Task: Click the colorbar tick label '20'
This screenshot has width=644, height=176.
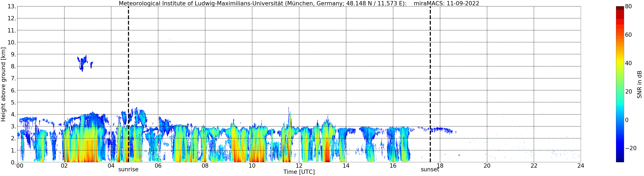Action: pyautogui.click(x=628, y=91)
